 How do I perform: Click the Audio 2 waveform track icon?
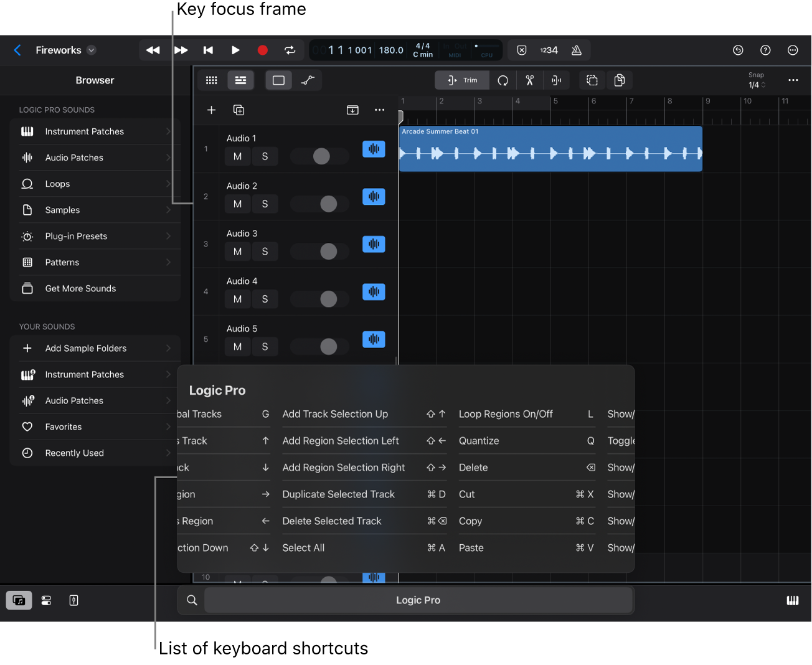click(374, 197)
